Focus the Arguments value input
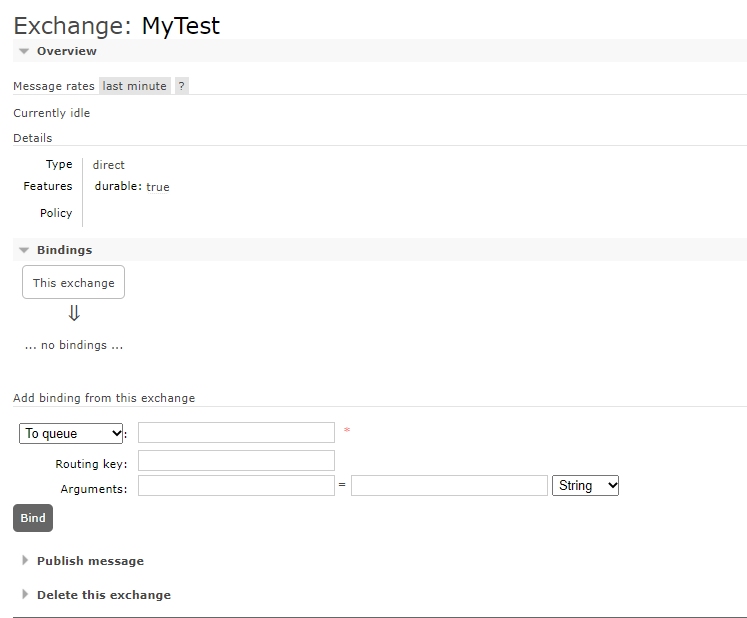The width and height of the screenshot is (747, 618). tap(449, 486)
